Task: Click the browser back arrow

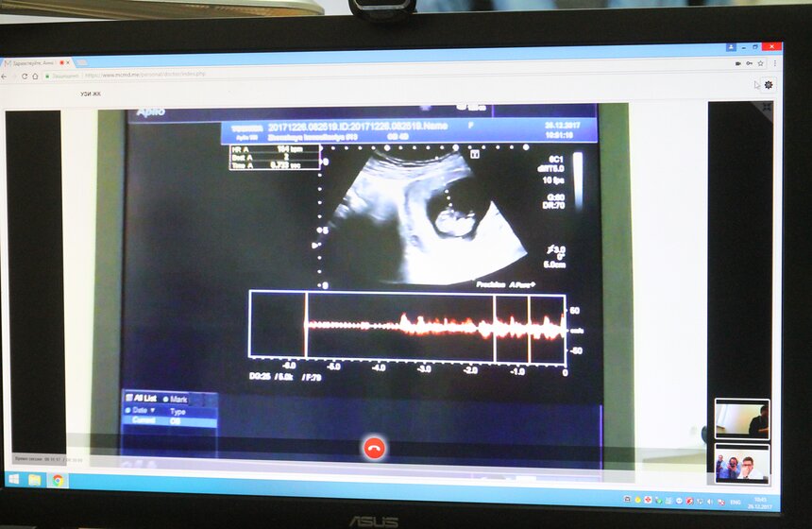Action: pos(6,76)
